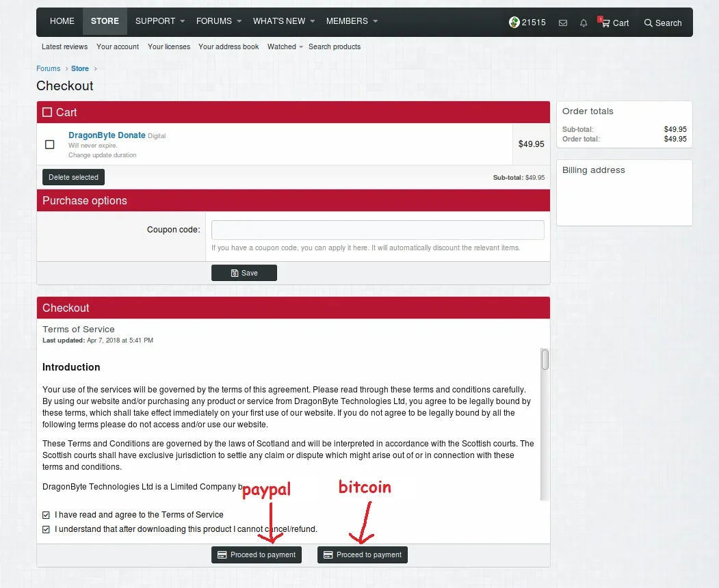The height and width of the screenshot is (588, 719).
Task: Tick the DragonByte Donate item checkbox
Action: click(49, 144)
